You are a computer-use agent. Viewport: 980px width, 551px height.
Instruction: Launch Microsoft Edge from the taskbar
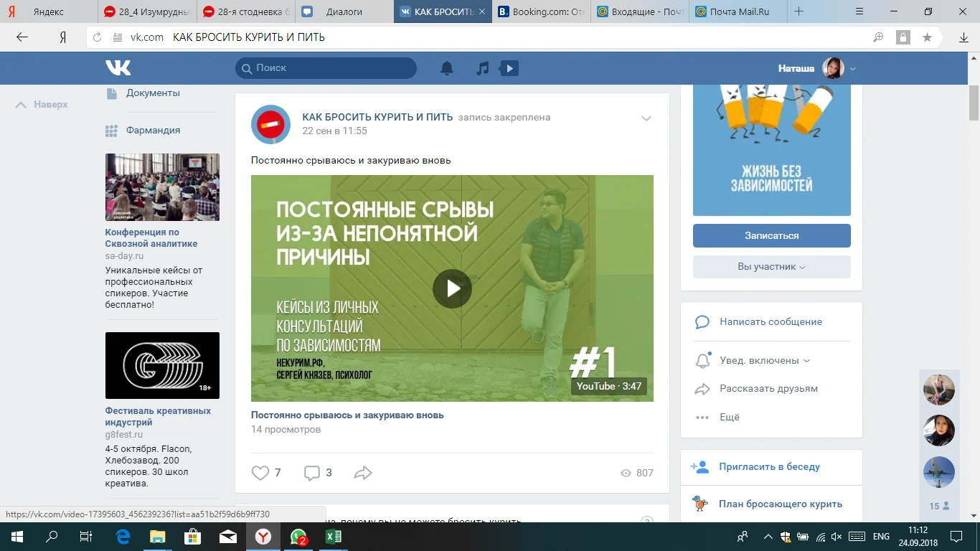point(123,537)
